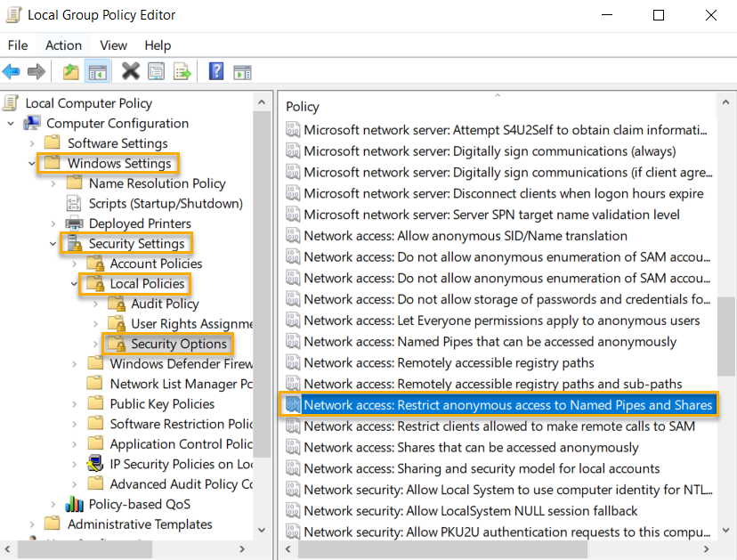Click the Help question mark toolbar icon
The height and width of the screenshot is (560, 737).
(x=215, y=71)
